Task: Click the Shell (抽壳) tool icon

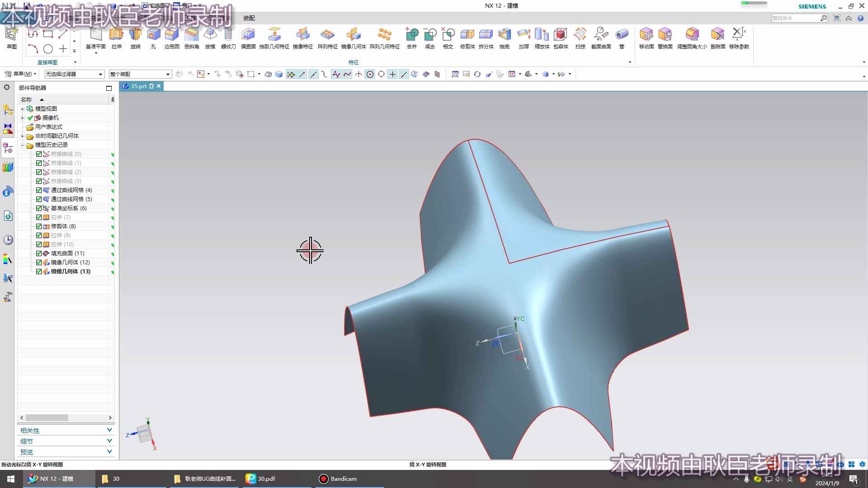Action: 504,35
